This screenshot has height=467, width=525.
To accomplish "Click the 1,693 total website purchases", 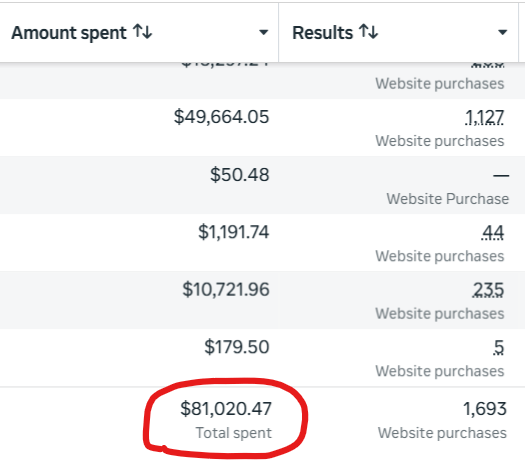I will [485, 409].
